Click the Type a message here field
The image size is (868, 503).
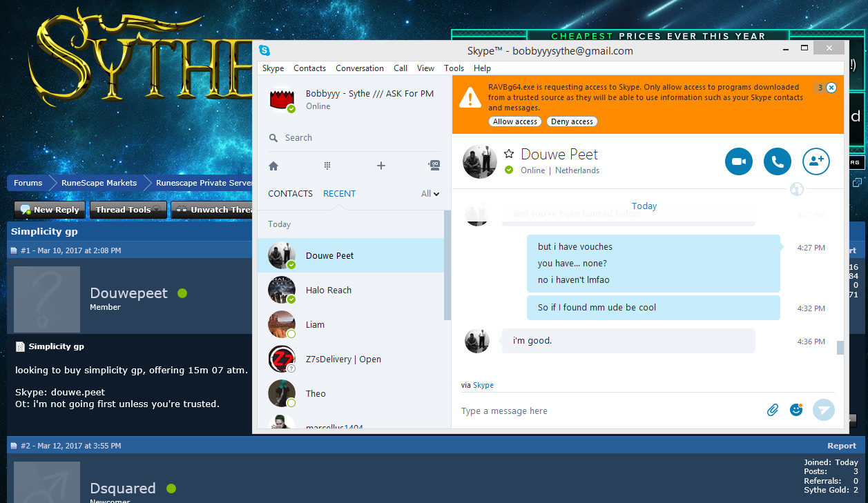(608, 411)
